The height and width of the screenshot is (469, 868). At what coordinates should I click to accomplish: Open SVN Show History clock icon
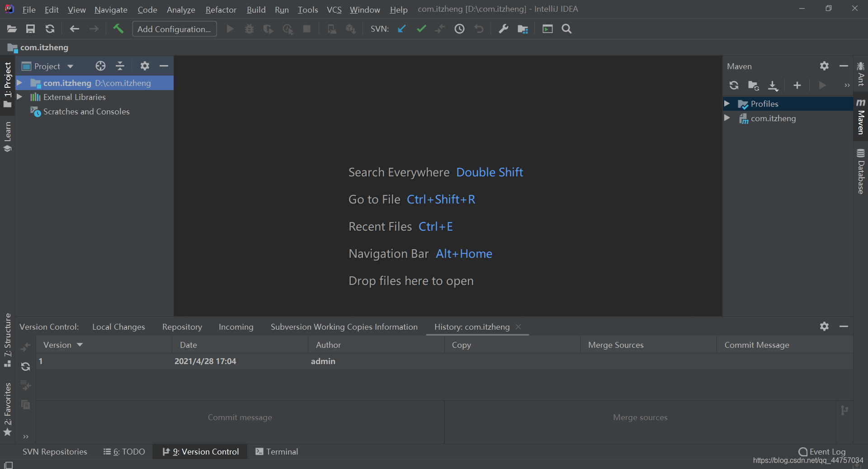pos(459,29)
